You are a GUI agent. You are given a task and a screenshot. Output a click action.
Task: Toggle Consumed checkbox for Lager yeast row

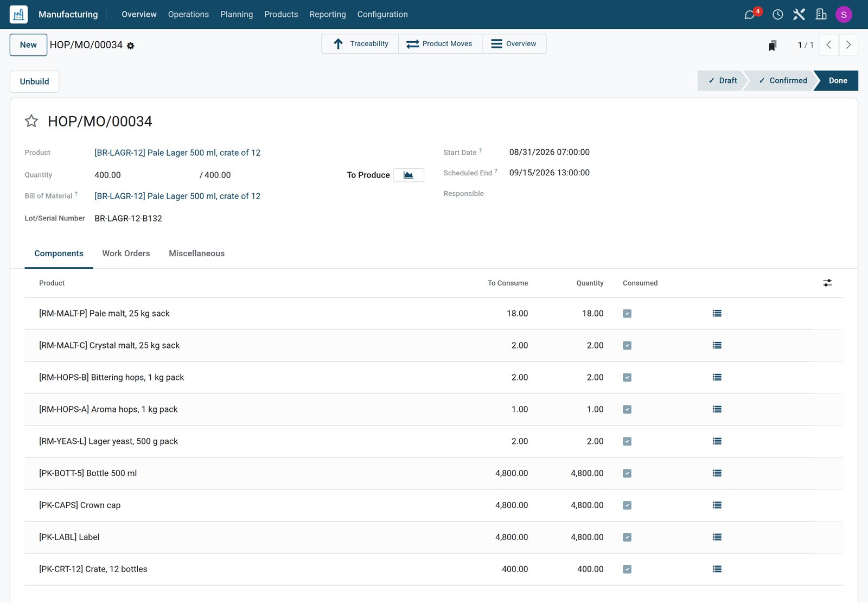627,442
